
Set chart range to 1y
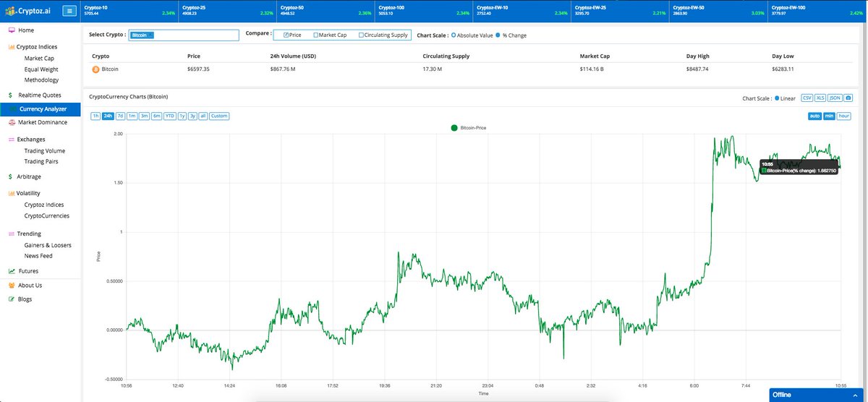tap(182, 116)
